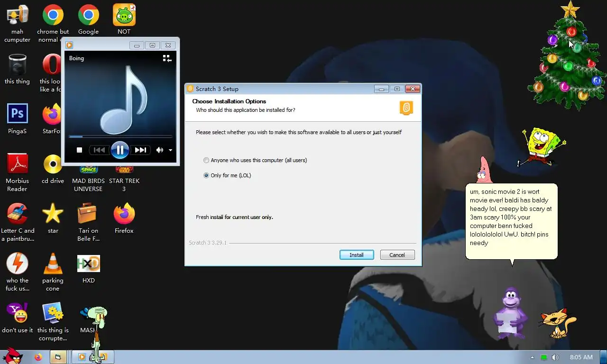The height and width of the screenshot is (364, 607).
Task: Select the orange lightning bolt desktop icon
Action: (x=18, y=272)
